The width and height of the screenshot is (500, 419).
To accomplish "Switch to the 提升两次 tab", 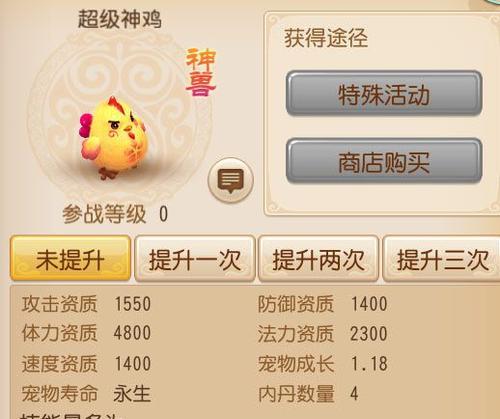I will pyautogui.click(x=319, y=259).
